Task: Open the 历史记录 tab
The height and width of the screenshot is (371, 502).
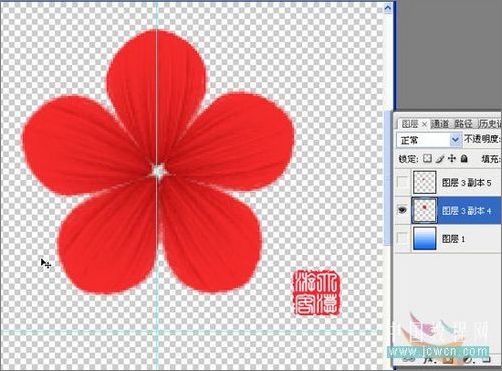Action: tap(490, 124)
